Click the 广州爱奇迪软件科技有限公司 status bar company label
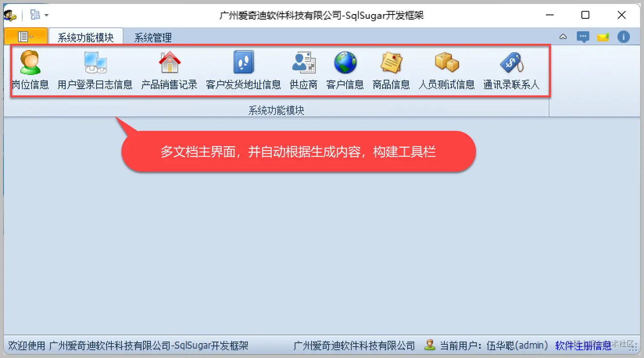 pos(354,346)
